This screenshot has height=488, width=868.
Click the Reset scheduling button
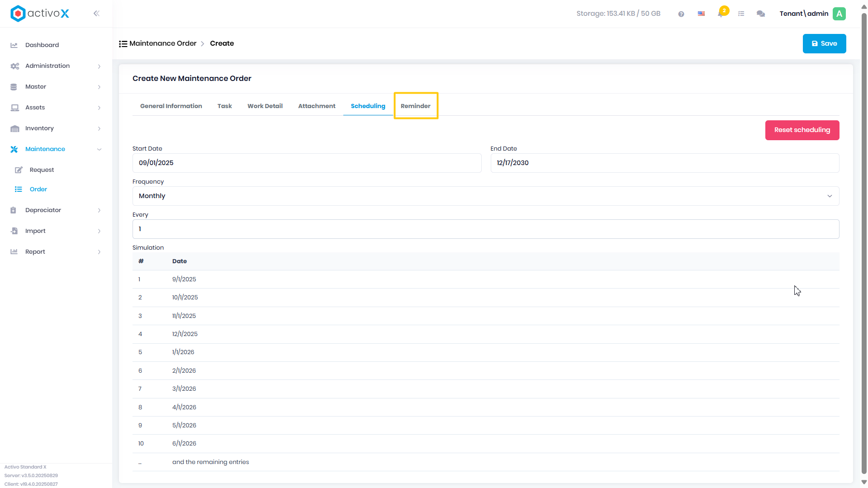click(x=802, y=130)
